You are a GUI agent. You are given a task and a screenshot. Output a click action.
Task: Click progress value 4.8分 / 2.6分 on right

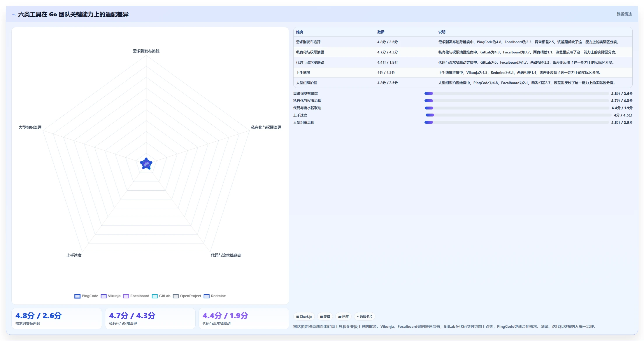[x=622, y=94]
